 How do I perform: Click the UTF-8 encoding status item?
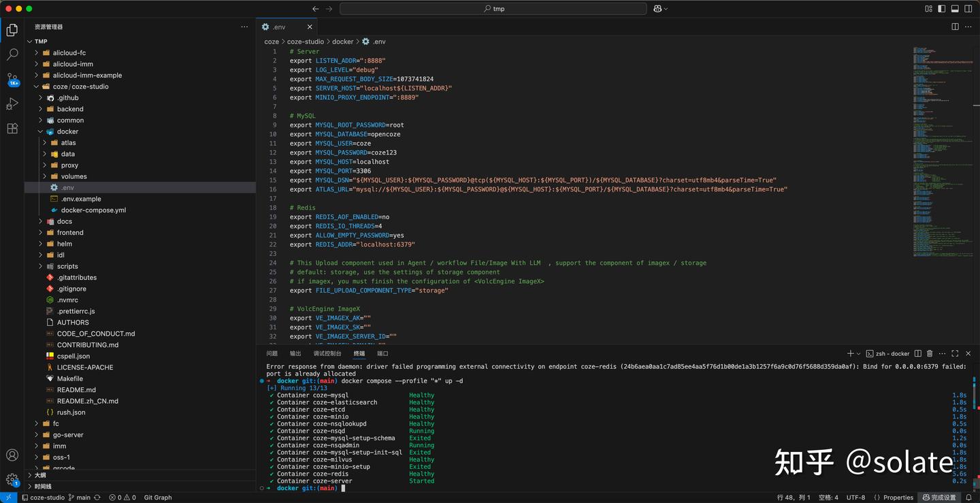click(855, 498)
